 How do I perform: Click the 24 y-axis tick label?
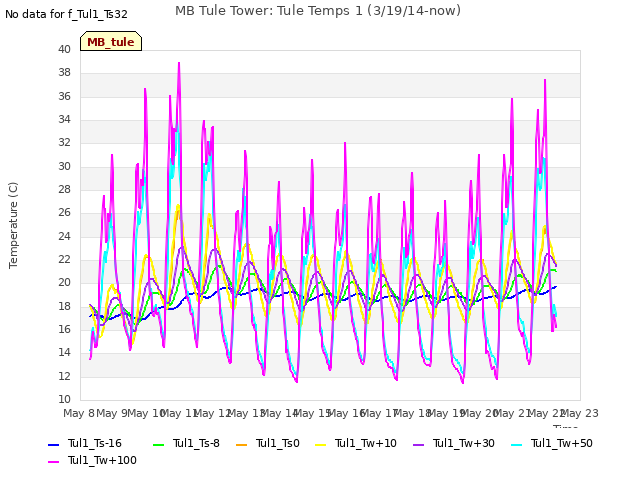(64, 236)
